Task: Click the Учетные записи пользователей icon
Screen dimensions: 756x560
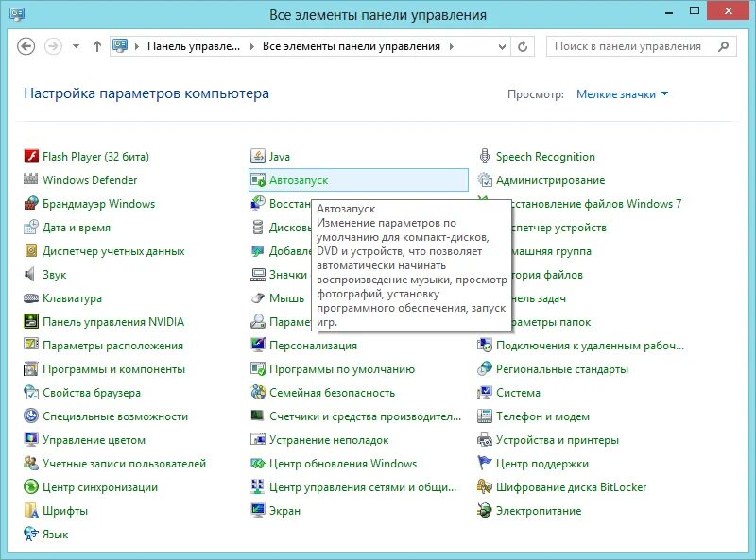Action: click(31, 463)
